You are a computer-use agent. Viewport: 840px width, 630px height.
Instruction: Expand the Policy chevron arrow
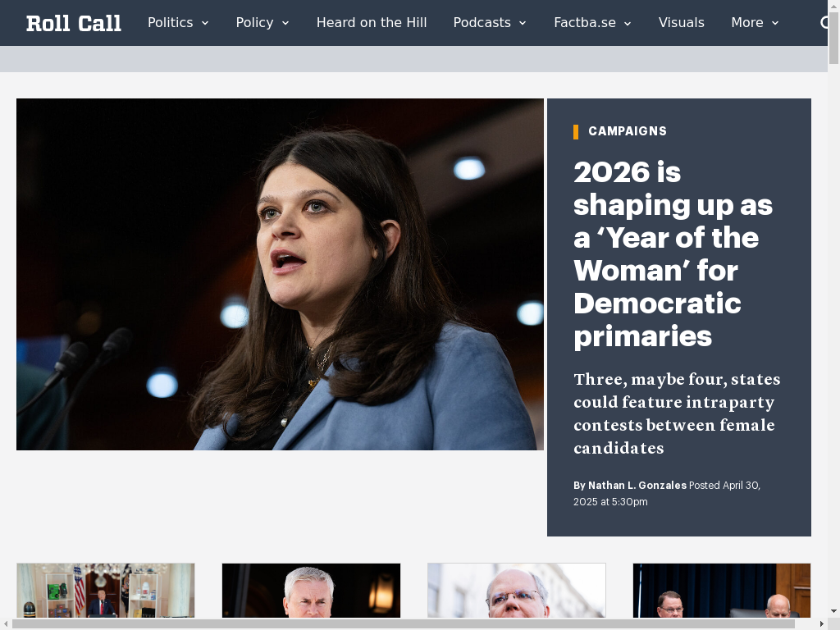coord(285,23)
